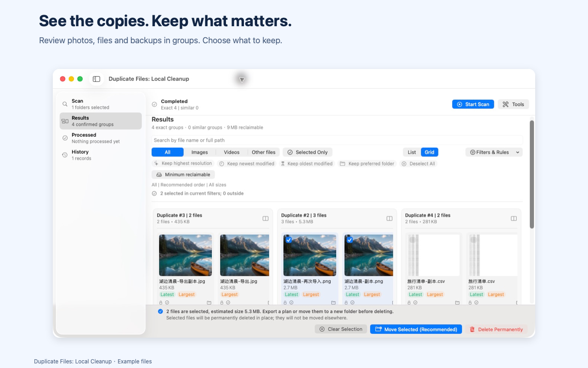Open side-by-side compare for Duplicate #3
Screen dimensions: 588x368
(x=266, y=218)
